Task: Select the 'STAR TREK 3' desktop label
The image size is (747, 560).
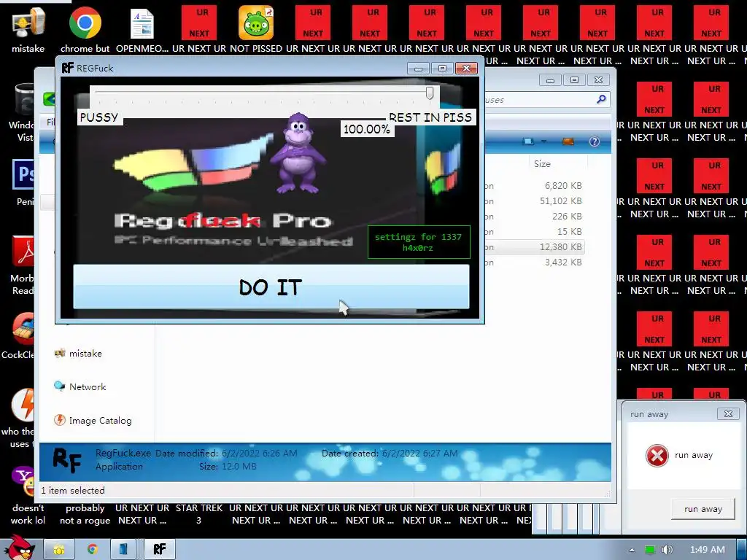Action: point(198,514)
